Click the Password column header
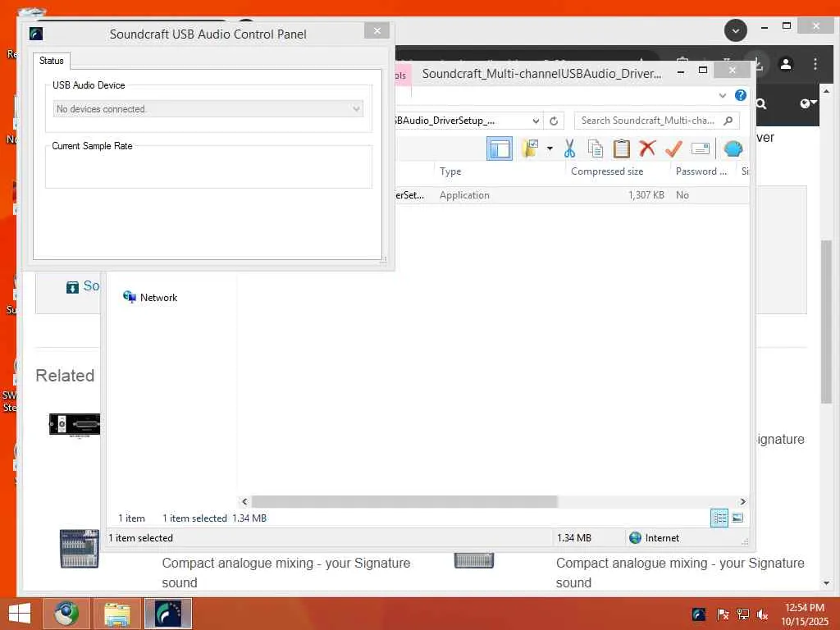 (x=701, y=171)
